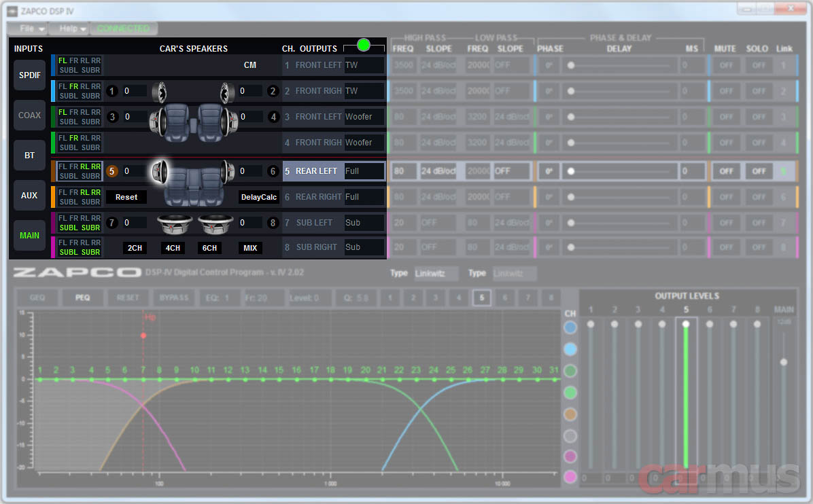The width and height of the screenshot is (813, 504).
Task: Click the high pass frequency field for channel 5
Action: click(x=404, y=171)
